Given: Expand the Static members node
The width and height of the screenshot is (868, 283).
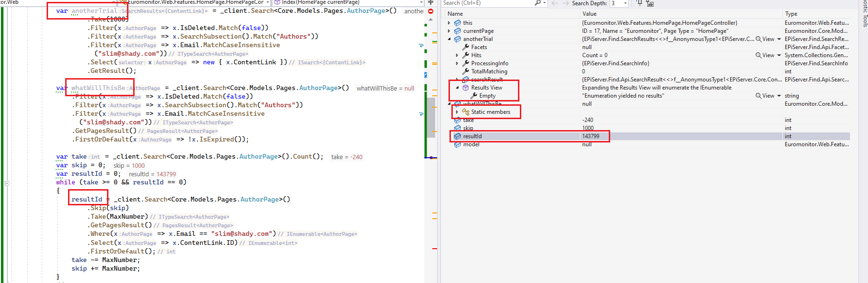Looking at the screenshot, I should (457, 112).
